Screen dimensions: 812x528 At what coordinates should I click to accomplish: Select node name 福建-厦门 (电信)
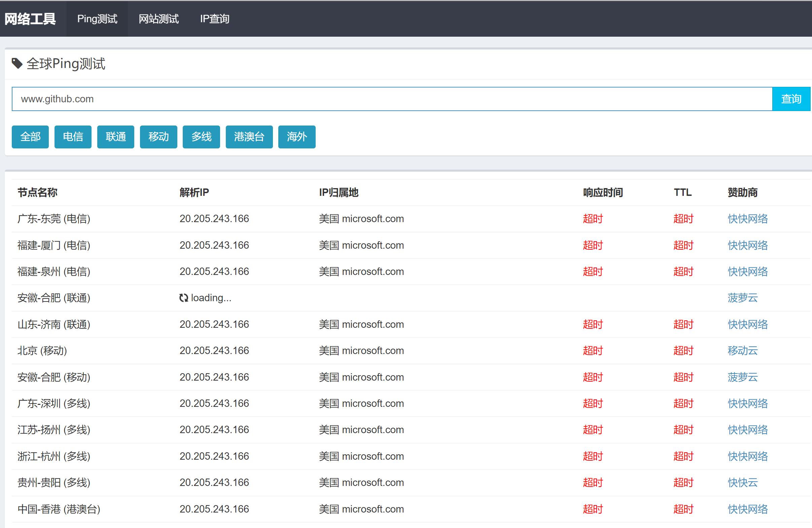tap(54, 245)
